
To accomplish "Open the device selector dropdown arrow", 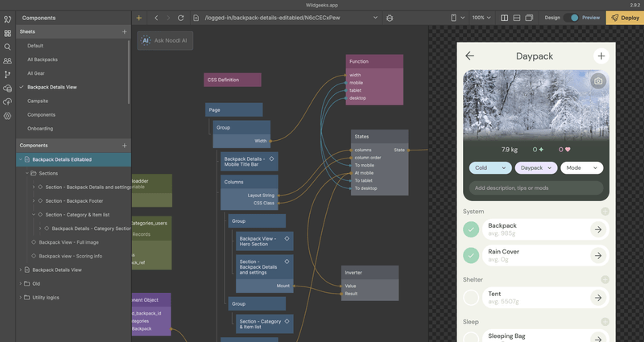I will click(463, 18).
